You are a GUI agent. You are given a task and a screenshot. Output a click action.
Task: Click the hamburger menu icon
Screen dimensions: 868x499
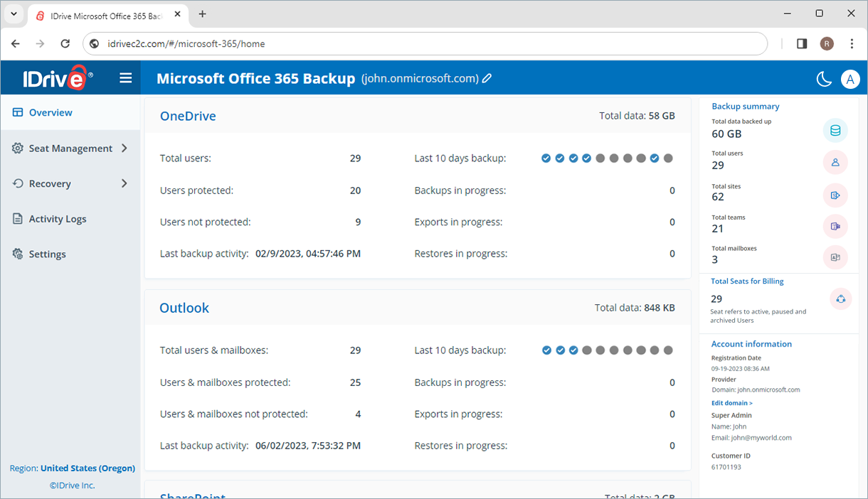pos(126,78)
